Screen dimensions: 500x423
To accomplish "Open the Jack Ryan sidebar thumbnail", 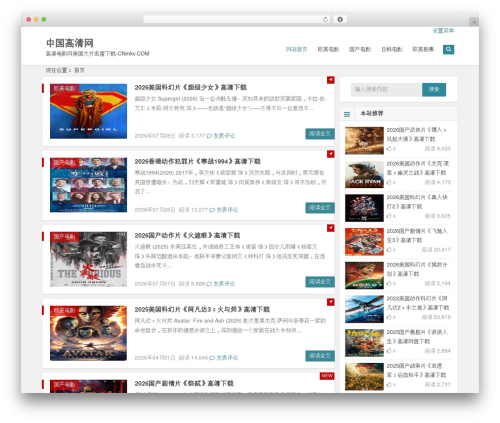I will (364, 174).
